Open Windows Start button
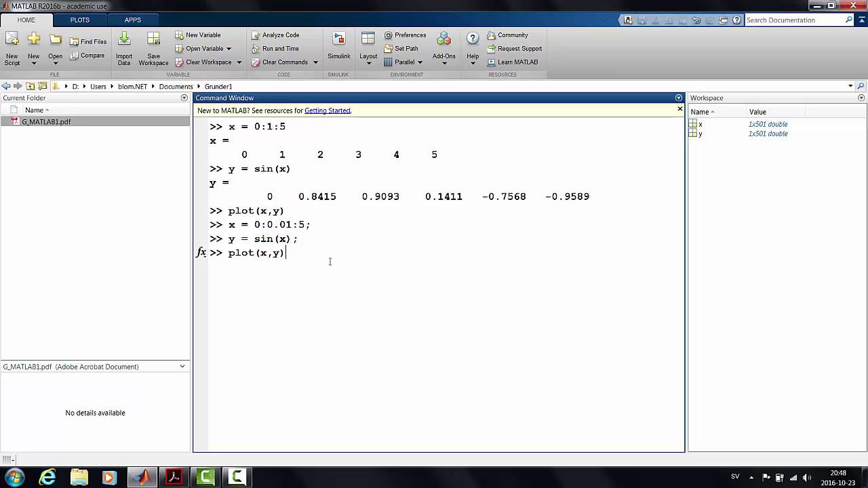This screenshot has width=868, height=488. pyautogui.click(x=15, y=477)
